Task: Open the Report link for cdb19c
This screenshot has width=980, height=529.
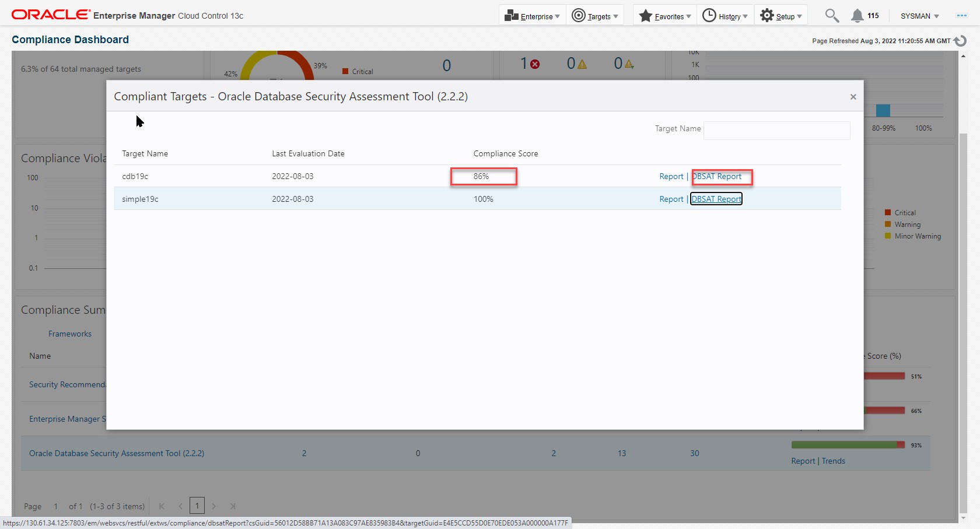Action: point(671,176)
